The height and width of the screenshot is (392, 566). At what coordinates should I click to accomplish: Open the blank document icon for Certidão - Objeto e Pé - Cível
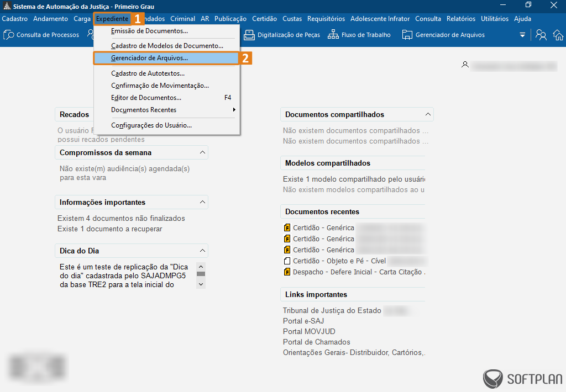pyautogui.click(x=287, y=261)
